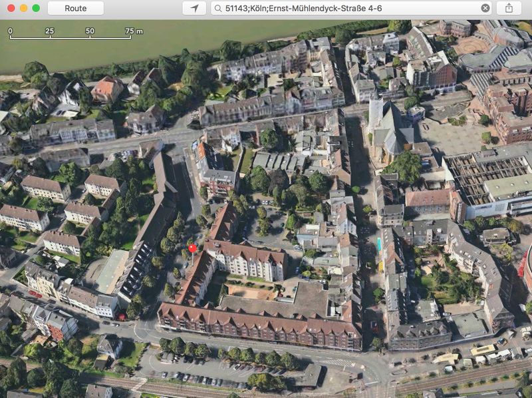Screen dimensions: 532x398
Task: Clear the search field with X button
Action: [x=485, y=8]
